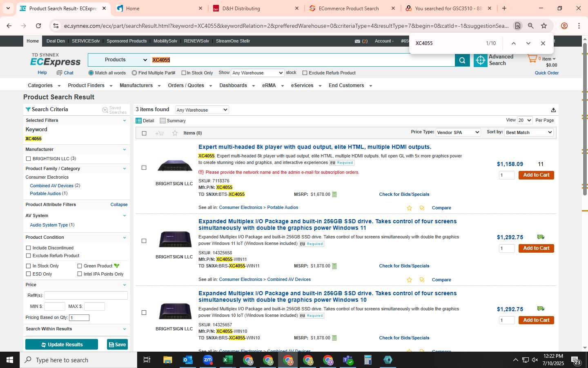Collapse the Price filter section

tap(125, 285)
